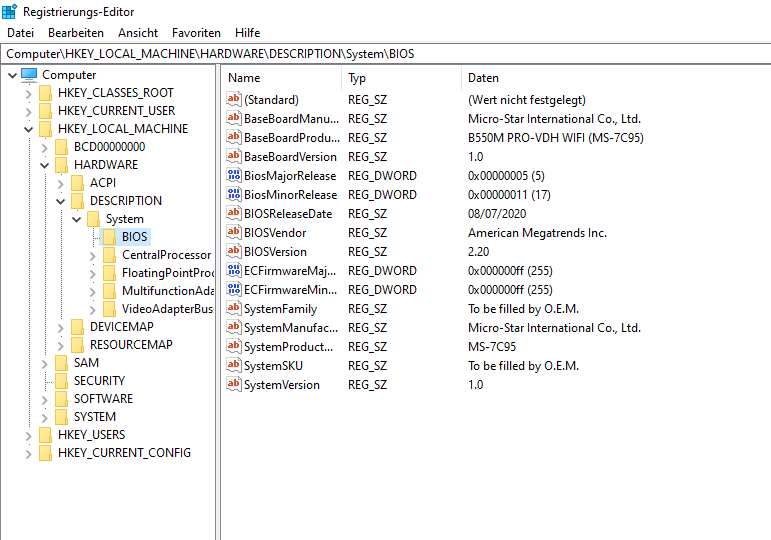Collapse the System key
Viewport: 771px width, 540px height.
(77, 219)
